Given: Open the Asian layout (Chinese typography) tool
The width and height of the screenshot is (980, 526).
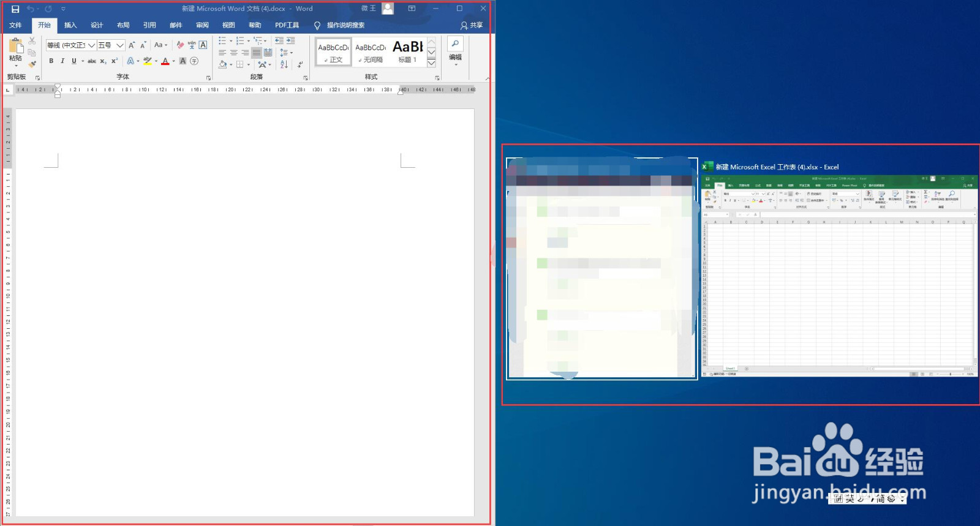Looking at the screenshot, I should (262, 64).
